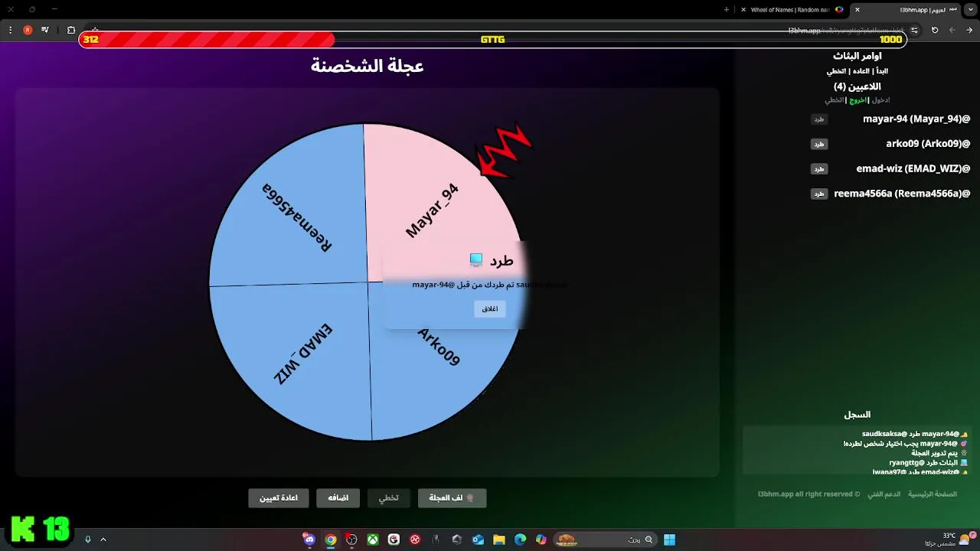
Task: Click player name mayar-94 (Mayar_94)
Action: (x=916, y=119)
